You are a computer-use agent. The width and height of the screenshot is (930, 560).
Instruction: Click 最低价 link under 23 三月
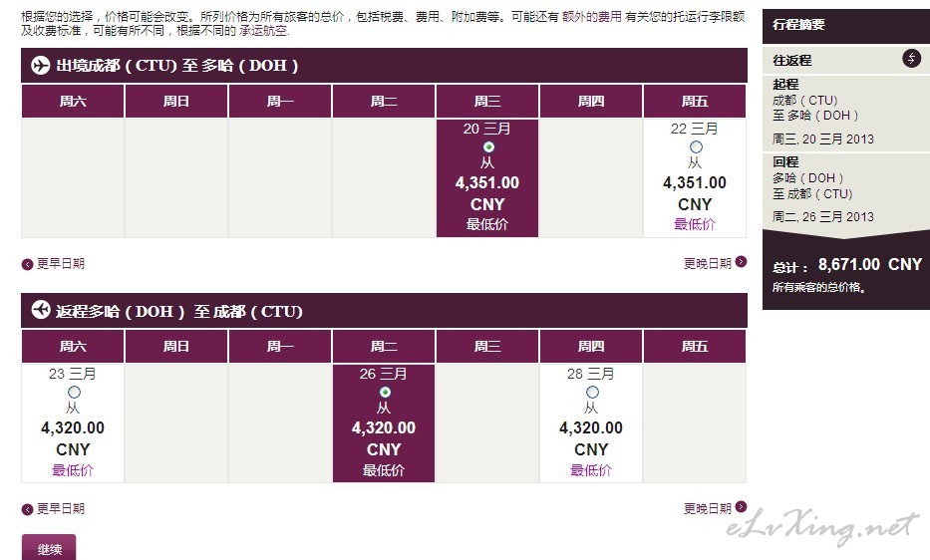click(x=73, y=470)
